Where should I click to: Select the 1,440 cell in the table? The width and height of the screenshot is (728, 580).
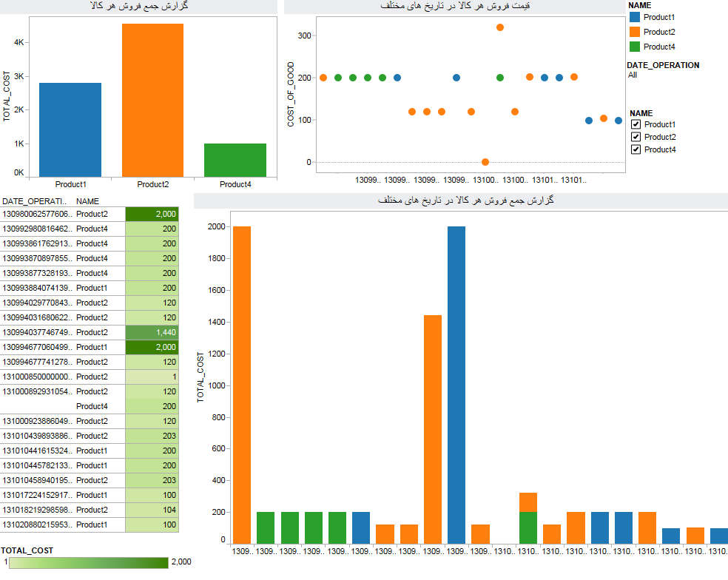[x=152, y=332]
